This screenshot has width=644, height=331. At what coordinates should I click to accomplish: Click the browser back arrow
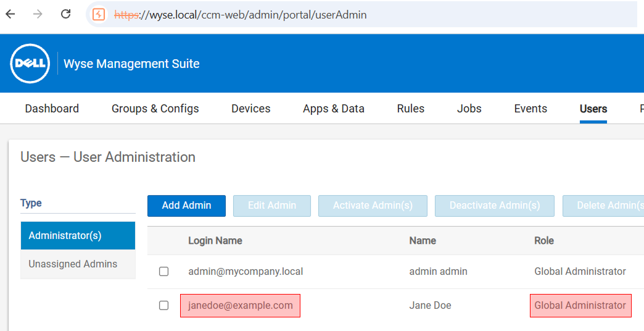10,14
